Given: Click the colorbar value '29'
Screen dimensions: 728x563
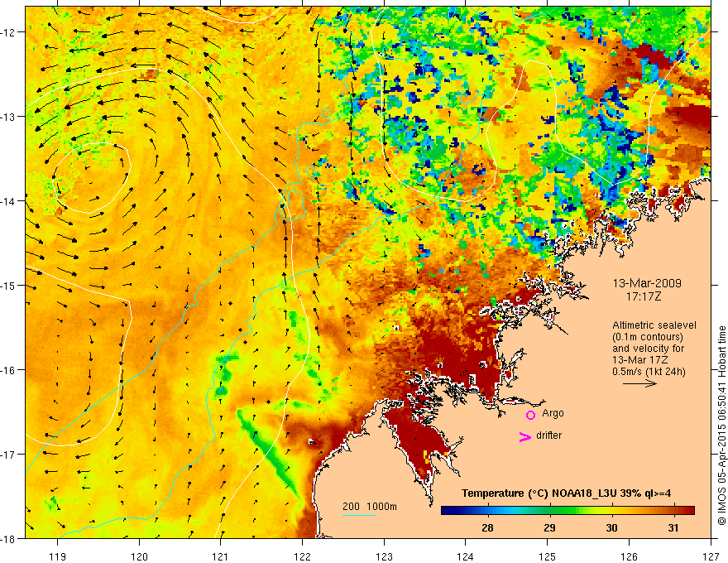Looking at the screenshot, I should (549, 527).
